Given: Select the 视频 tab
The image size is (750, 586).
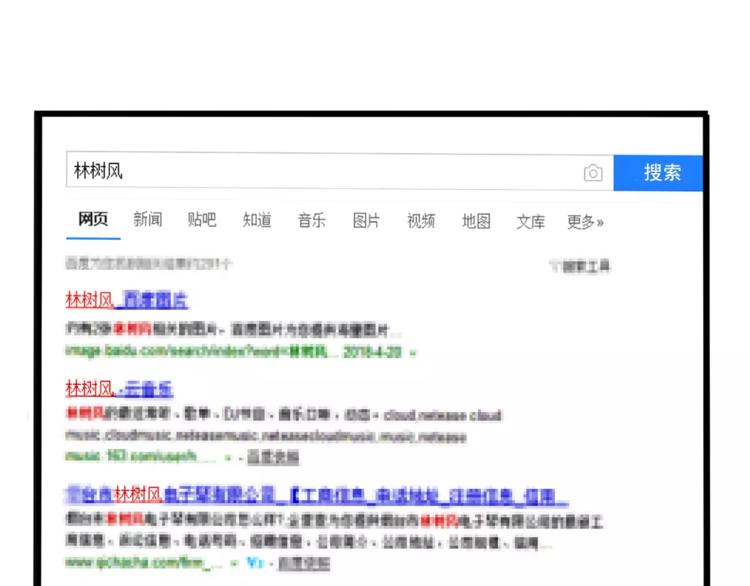Looking at the screenshot, I should tap(421, 221).
